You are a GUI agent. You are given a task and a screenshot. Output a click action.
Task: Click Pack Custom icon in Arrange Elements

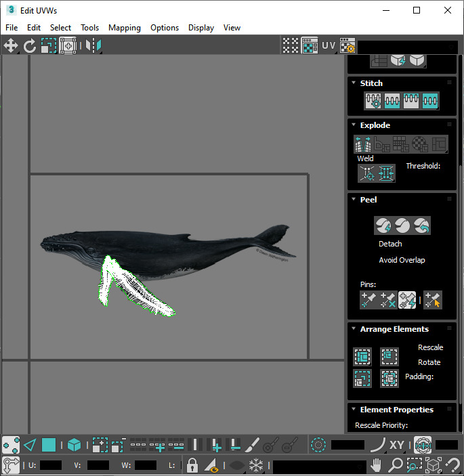click(x=362, y=357)
